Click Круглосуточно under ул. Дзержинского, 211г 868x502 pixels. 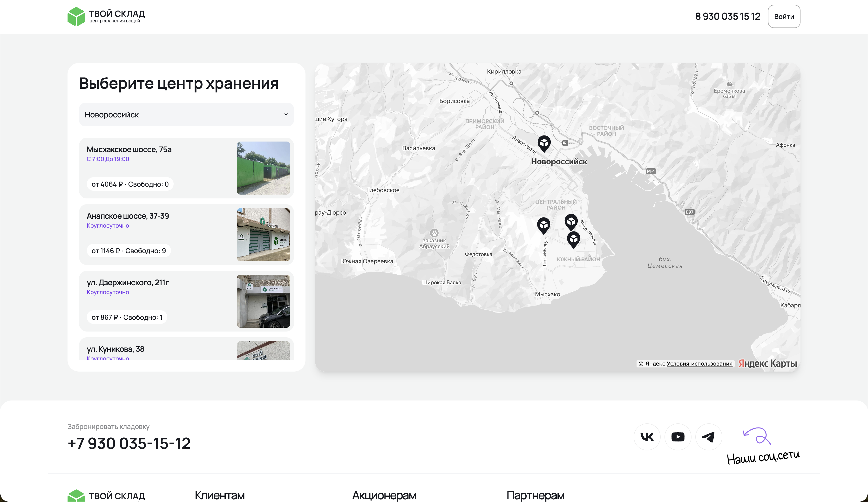pyautogui.click(x=108, y=292)
